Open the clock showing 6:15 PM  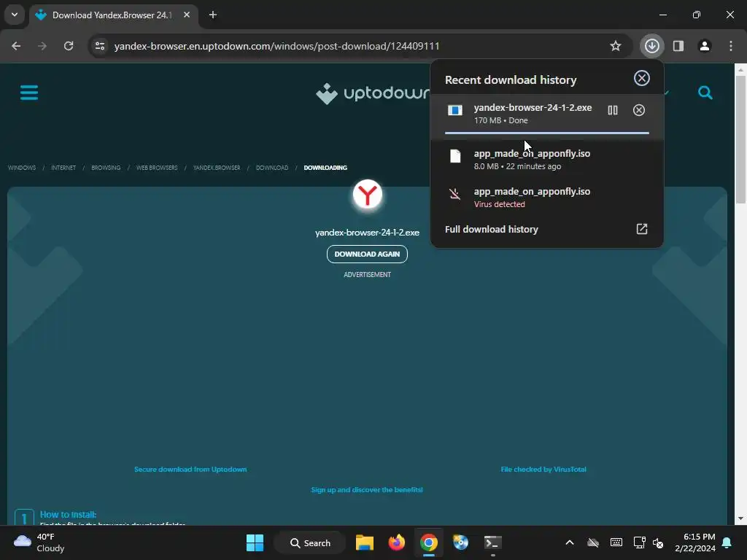[695, 542]
